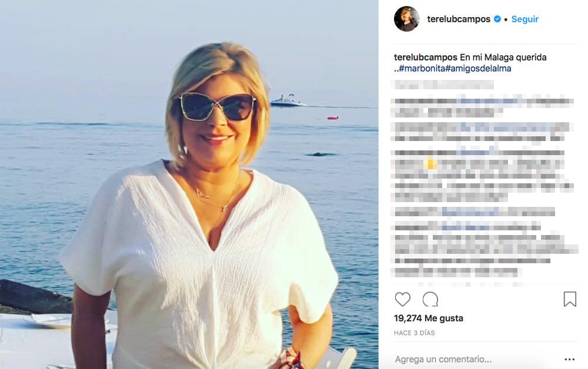Click the Hace 3 días timestamp
Screen dimensions: 588x369
click(x=415, y=333)
